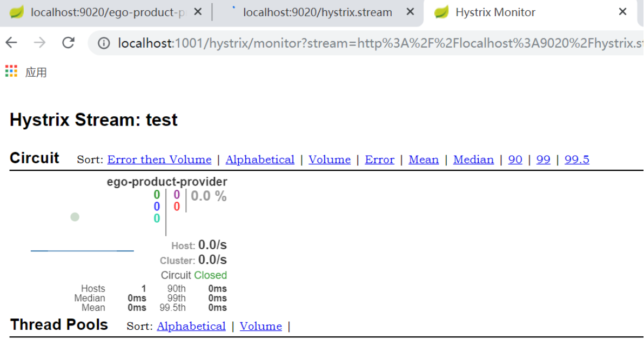Click the 99.5th percentile 0ms value
This screenshot has width=644, height=345.
tap(217, 308)
